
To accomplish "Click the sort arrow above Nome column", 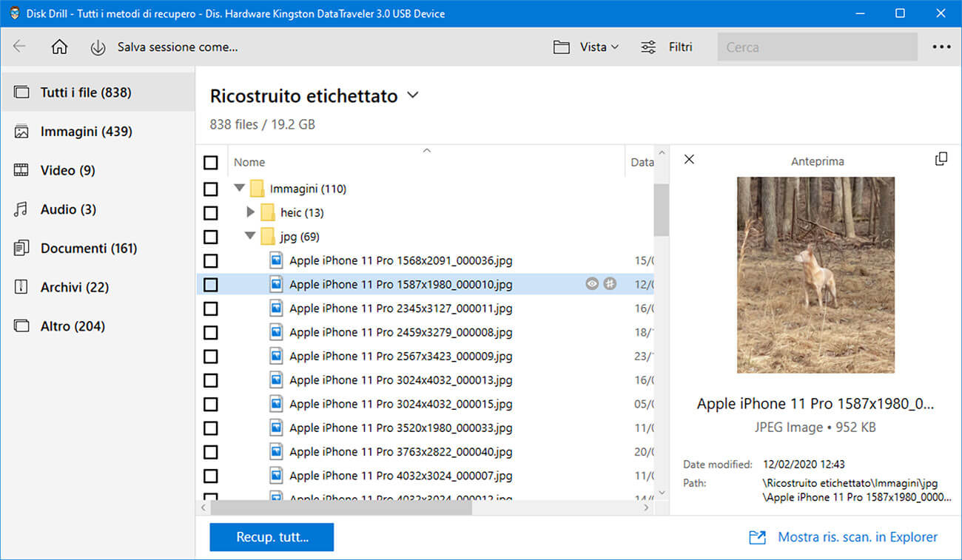I will pos(426,150).
